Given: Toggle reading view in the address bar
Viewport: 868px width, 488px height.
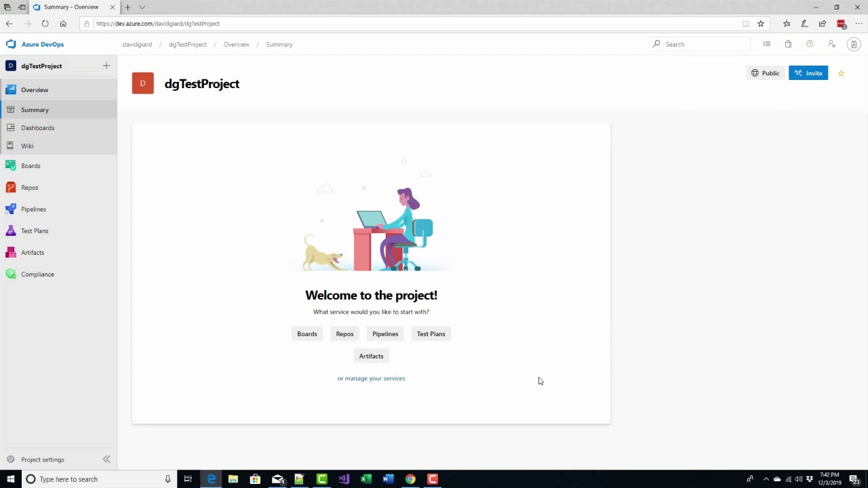Looking at the screenshot, I should coord(746,24).
